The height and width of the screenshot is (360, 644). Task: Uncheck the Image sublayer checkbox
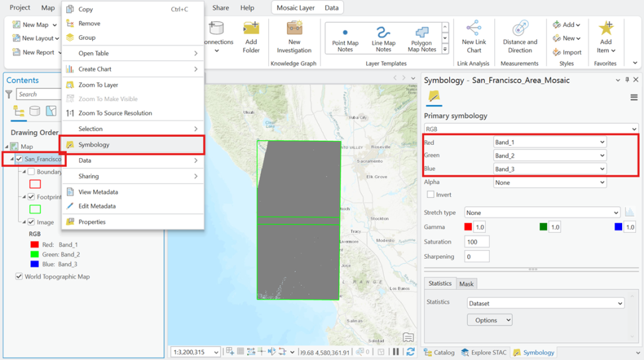[31, 222]
